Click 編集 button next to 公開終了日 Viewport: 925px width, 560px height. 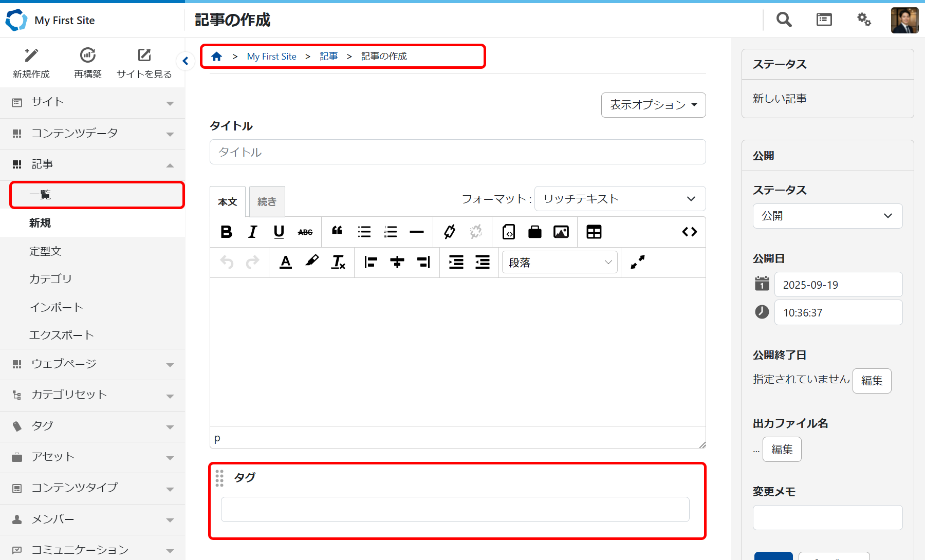[872, 381]
